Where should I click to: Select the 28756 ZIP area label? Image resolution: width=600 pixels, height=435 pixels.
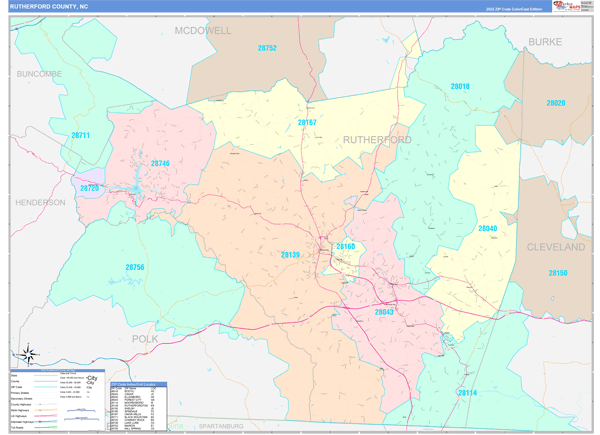(135, 267)
